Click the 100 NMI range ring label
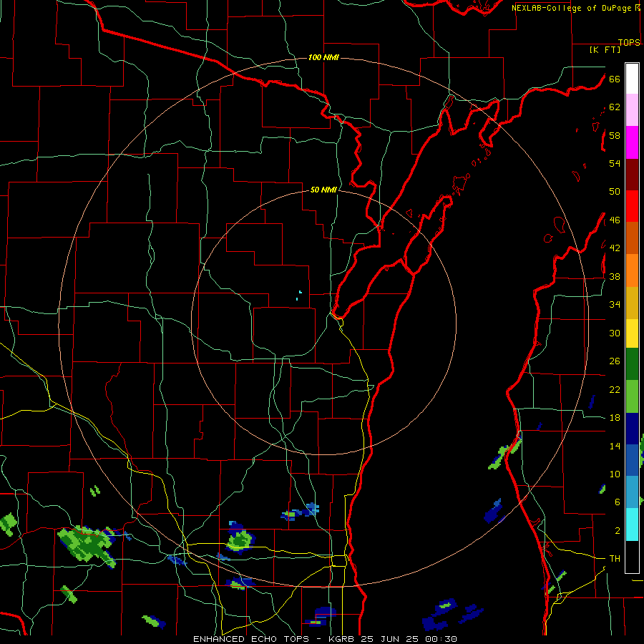Image resolution: width=644 pixels, height=644 pixels. 323,57
